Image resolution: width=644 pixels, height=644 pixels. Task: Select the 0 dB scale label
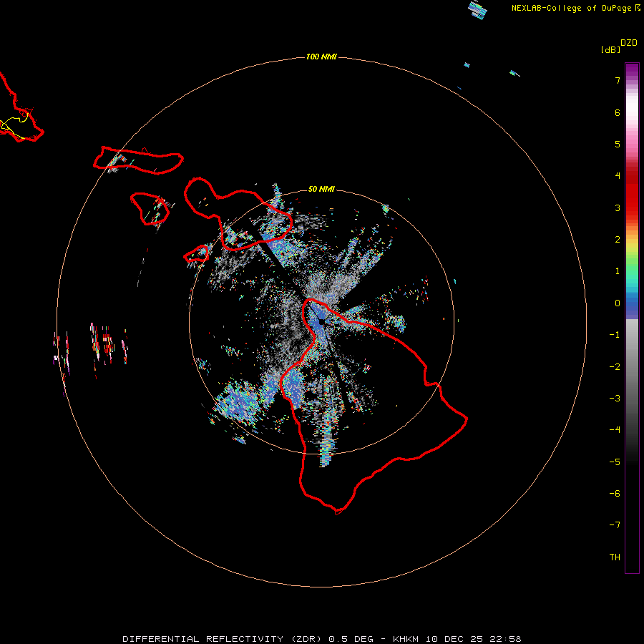pyautogui.click(x=618, y=303)
